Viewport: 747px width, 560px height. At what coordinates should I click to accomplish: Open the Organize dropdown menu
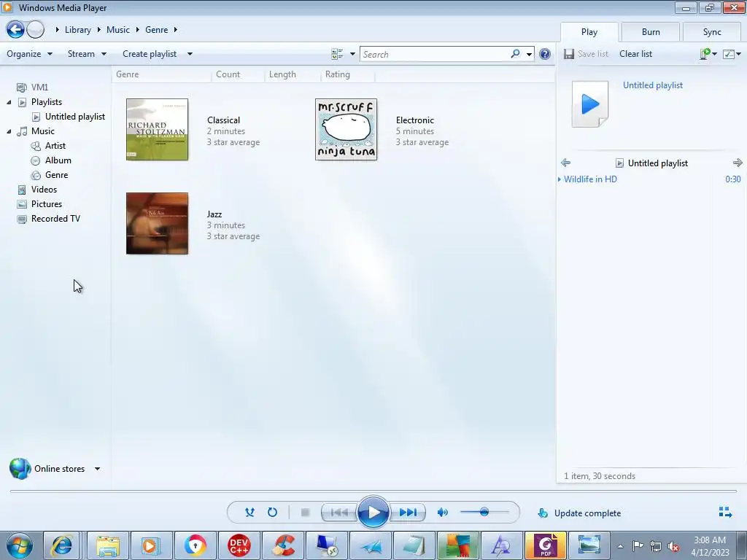[29, 54]
